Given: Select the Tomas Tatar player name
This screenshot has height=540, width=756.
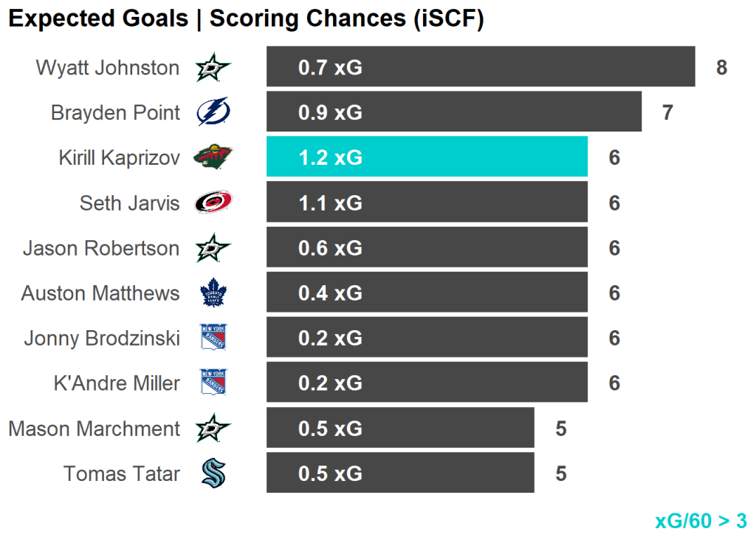Looking at the screenshot, I should click(122, 474).
